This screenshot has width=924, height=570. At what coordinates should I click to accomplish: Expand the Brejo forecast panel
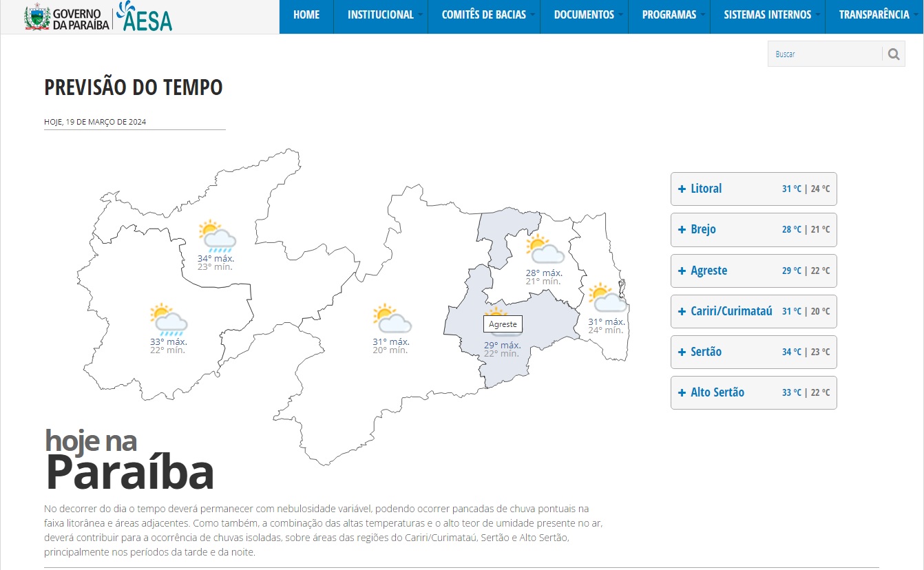point(753,229)
